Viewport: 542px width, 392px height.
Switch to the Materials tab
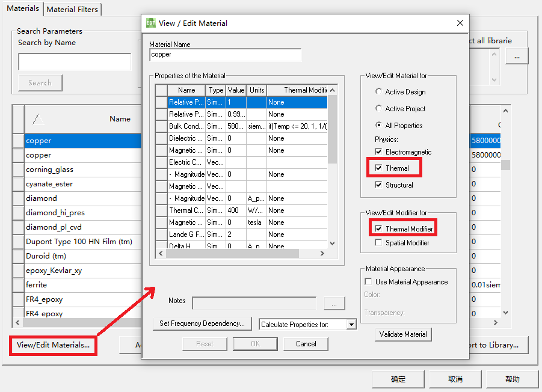point(23,8)
